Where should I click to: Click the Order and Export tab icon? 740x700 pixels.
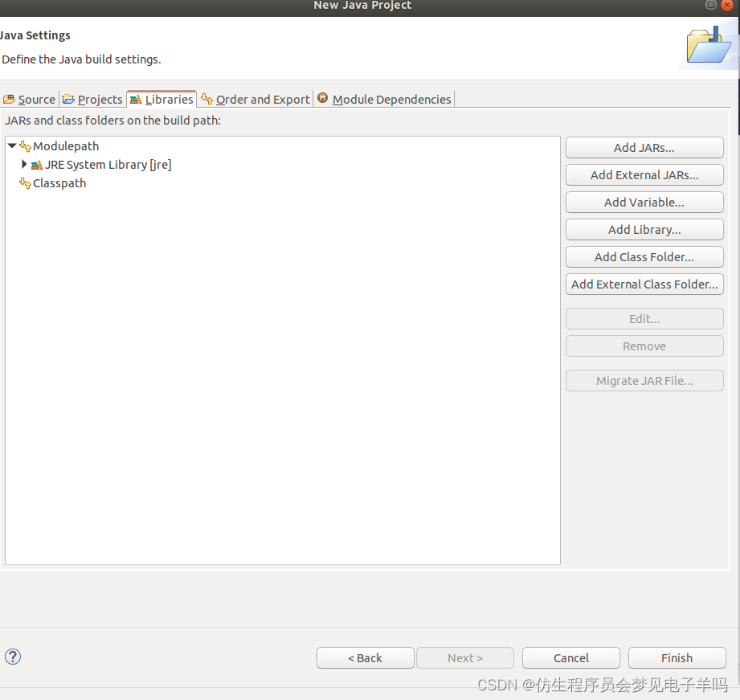coord(206,99)
